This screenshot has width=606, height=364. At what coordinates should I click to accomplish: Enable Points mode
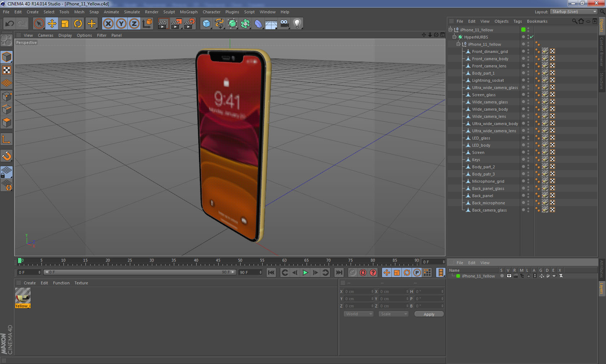coord(7,96)
